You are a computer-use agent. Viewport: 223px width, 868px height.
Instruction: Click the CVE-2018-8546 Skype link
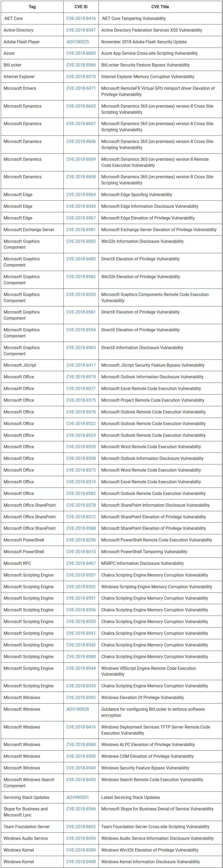click(x=81, y=809)
